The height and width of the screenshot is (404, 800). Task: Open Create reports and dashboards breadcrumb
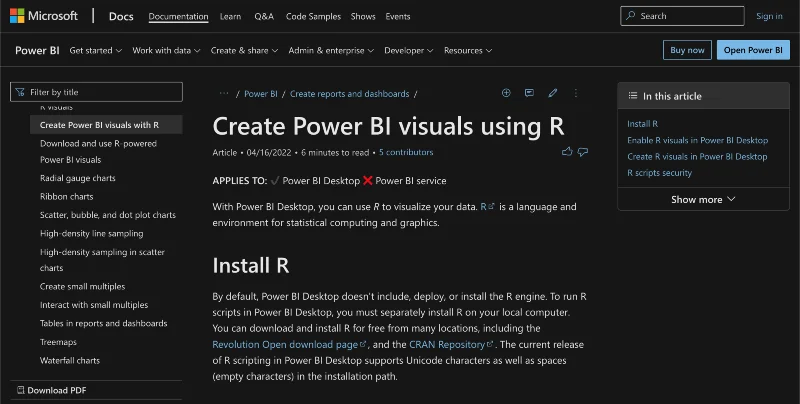349,94
